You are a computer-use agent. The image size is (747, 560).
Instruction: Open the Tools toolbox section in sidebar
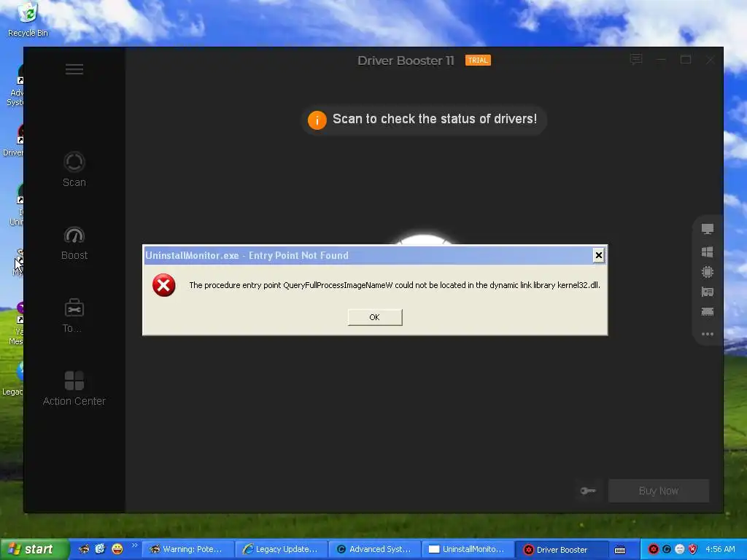(74, 315)
